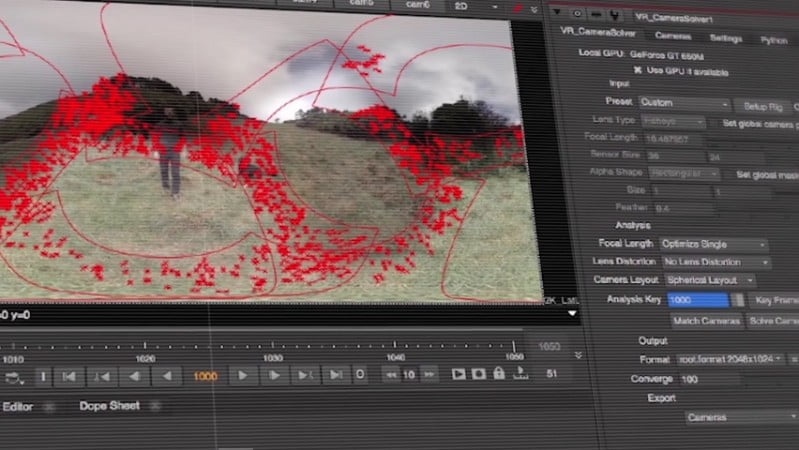Click the Focal Length value field
The width and height of the screenshot is (799, 450).
tap(674, 139)
